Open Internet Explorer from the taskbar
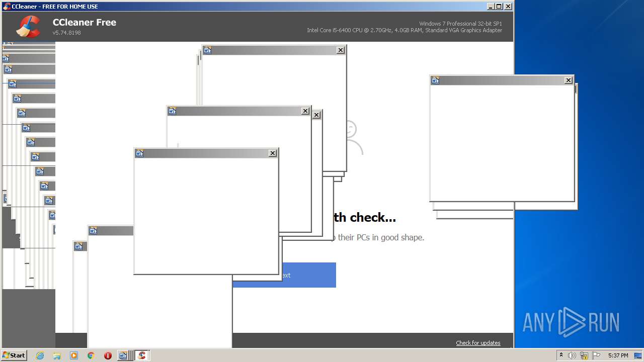Image resolution: width=644 pixels, height=362 pixels. coord(40,355)
